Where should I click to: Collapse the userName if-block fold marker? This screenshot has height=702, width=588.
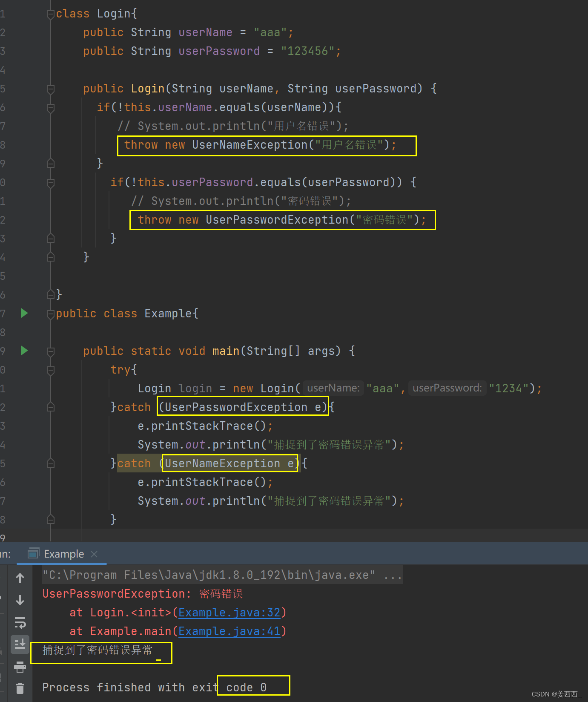tap(51, 108)
